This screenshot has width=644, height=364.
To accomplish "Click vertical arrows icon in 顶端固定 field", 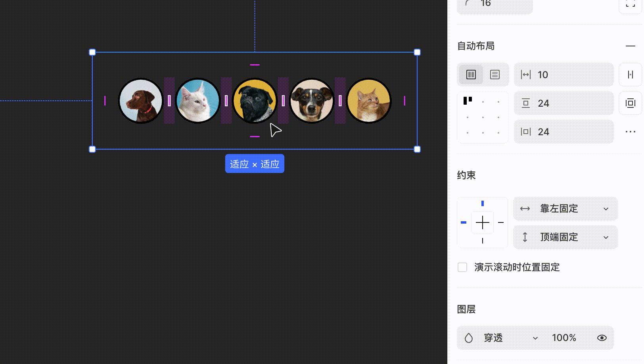I will tap(525, 237).
